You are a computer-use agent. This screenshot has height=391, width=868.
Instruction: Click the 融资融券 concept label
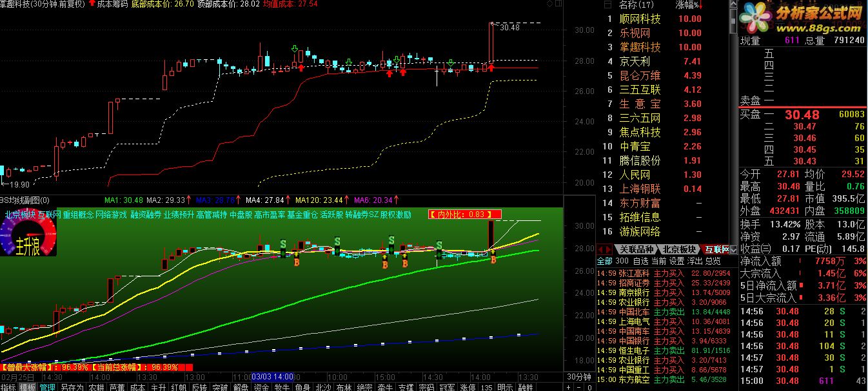[x=145, y=215]
